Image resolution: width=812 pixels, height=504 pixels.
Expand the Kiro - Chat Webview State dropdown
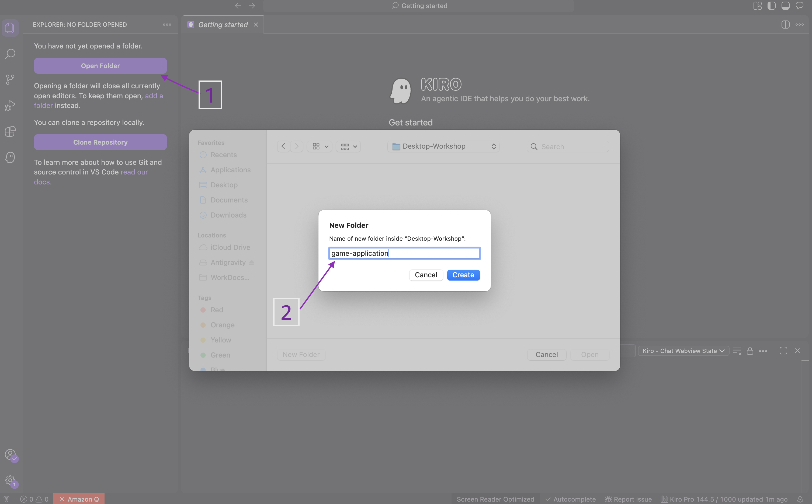tap(683, 351)
